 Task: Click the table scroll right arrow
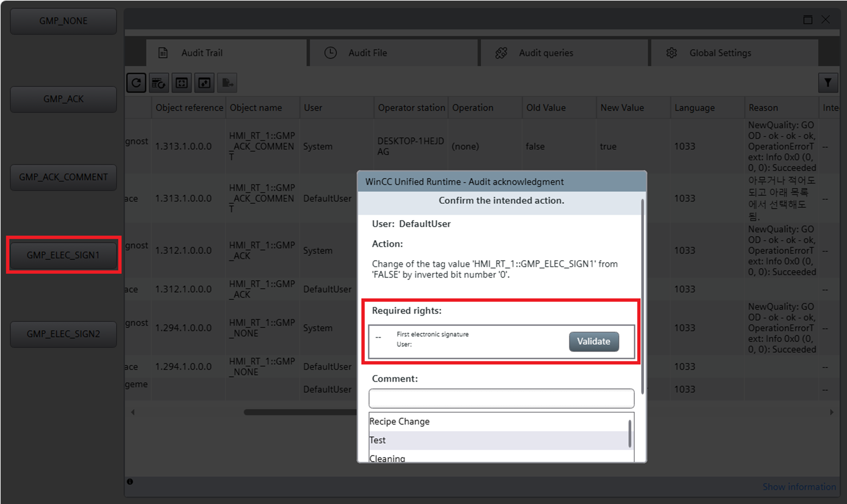coord(831,412)
